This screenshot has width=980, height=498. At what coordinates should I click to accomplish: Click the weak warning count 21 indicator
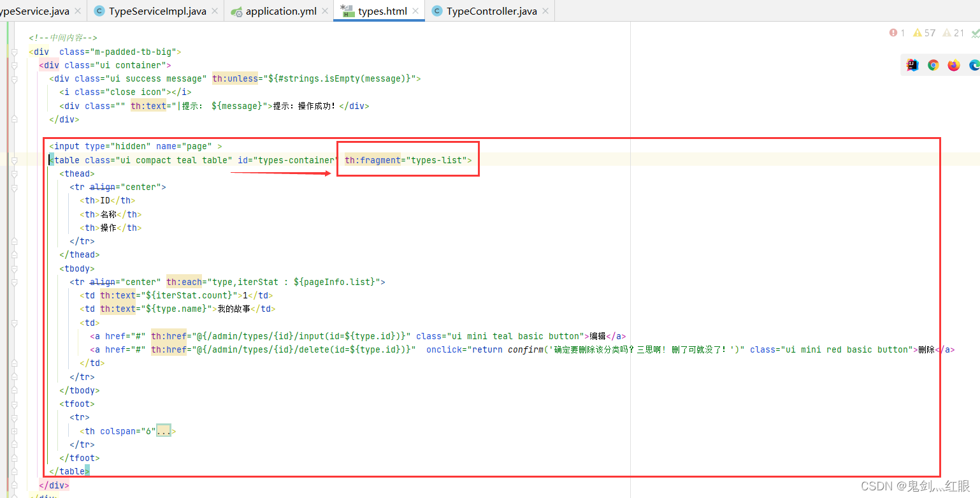953,33
